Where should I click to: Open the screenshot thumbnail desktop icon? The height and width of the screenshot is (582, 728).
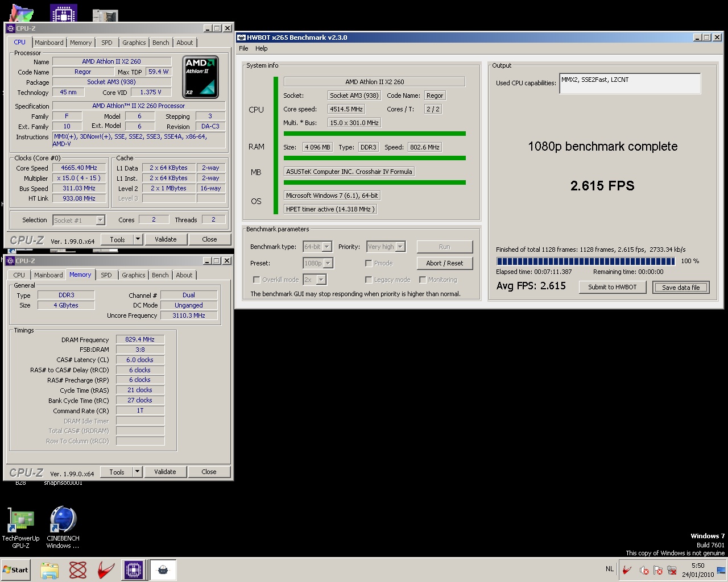(x=105, y=15)
